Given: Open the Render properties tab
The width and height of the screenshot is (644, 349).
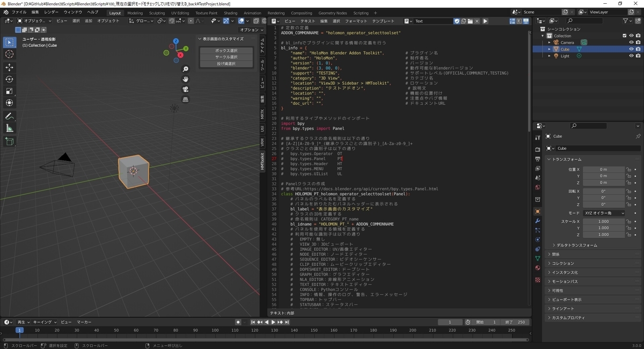Looking at the screenshot, I should point(538,150).
